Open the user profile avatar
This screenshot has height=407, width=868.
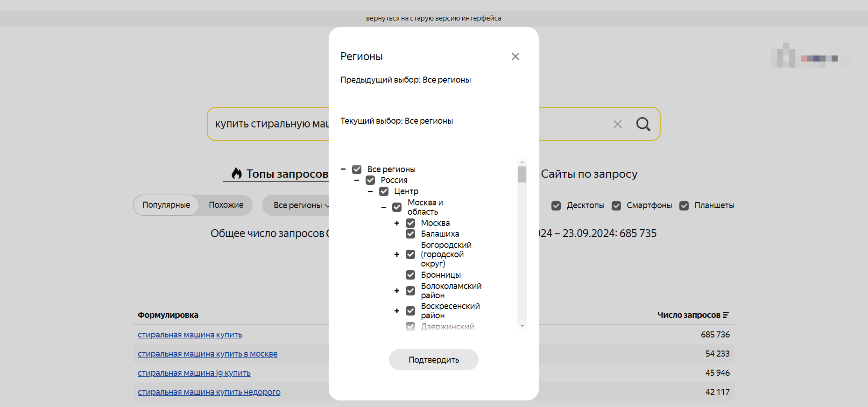tap(785, 56)
